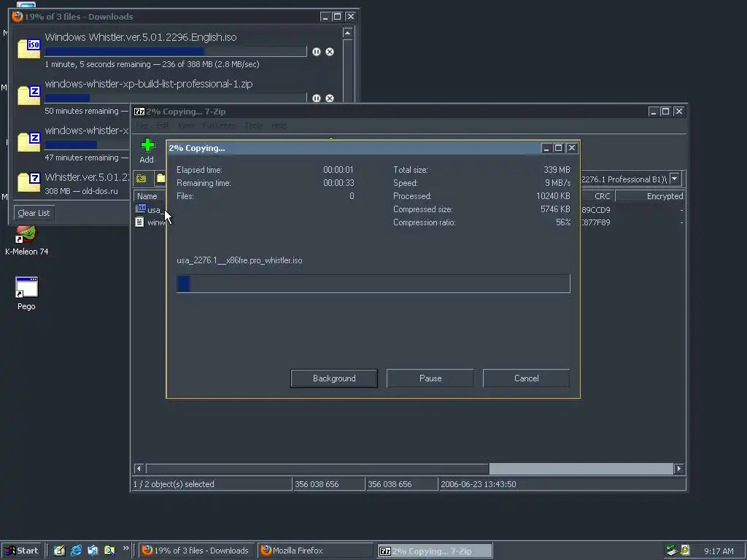Click the up-one-level folder icon in 7-Zip
Screen dimensions: 747x560
point(142,179)
